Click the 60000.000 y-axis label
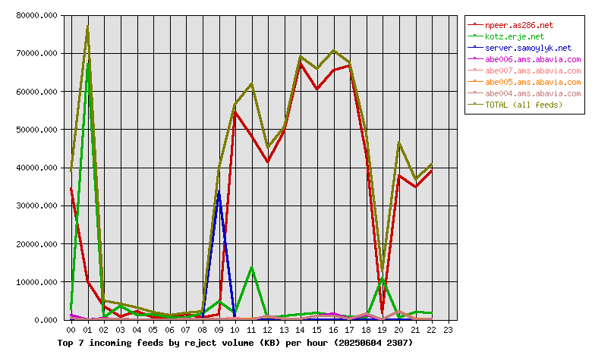Image resolution: width=592 pixels, height=364 pixels. (36, 92)
